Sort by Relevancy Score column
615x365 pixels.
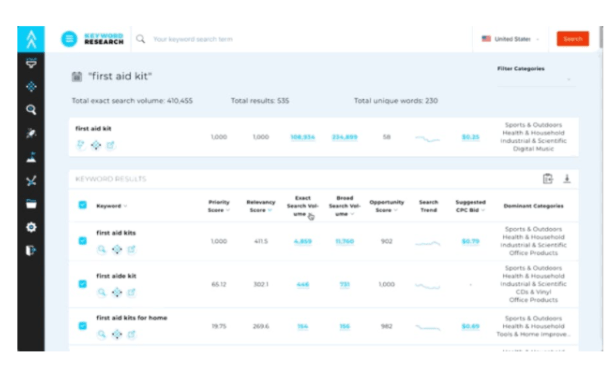(261, 206)
